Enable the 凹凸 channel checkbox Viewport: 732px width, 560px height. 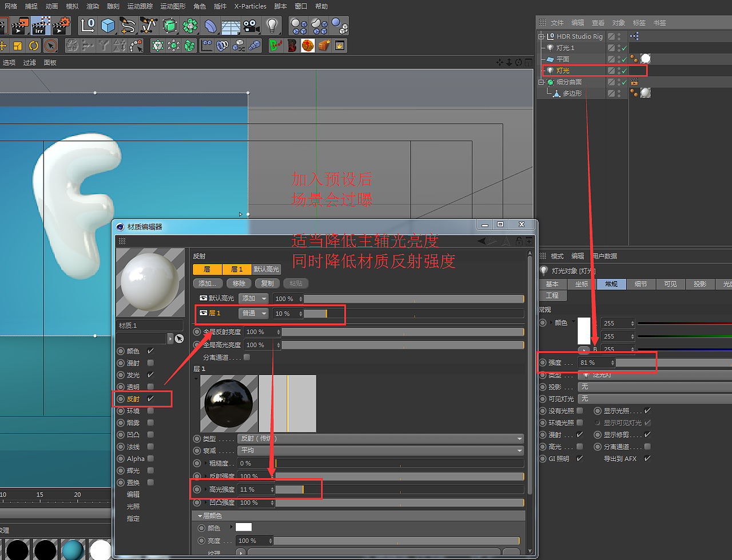150,434
